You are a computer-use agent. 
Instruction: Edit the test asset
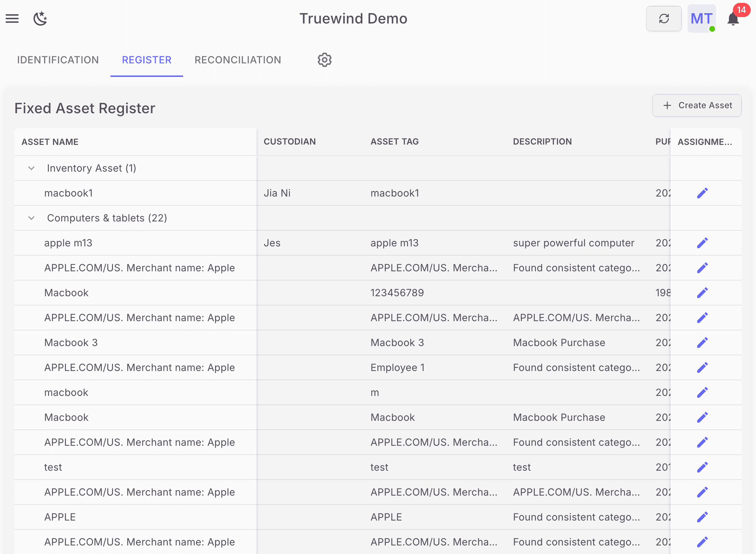coord(702,467)
